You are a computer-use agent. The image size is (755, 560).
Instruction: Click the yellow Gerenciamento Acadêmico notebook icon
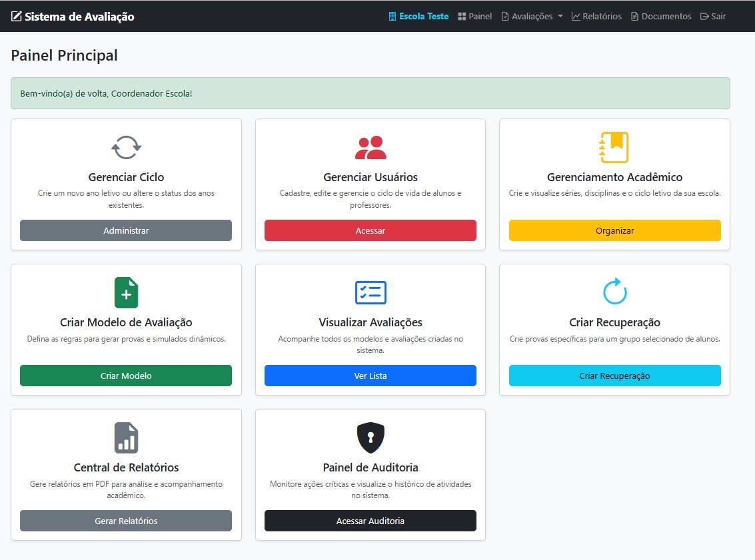pyautogui.click(x=614, y=147)
